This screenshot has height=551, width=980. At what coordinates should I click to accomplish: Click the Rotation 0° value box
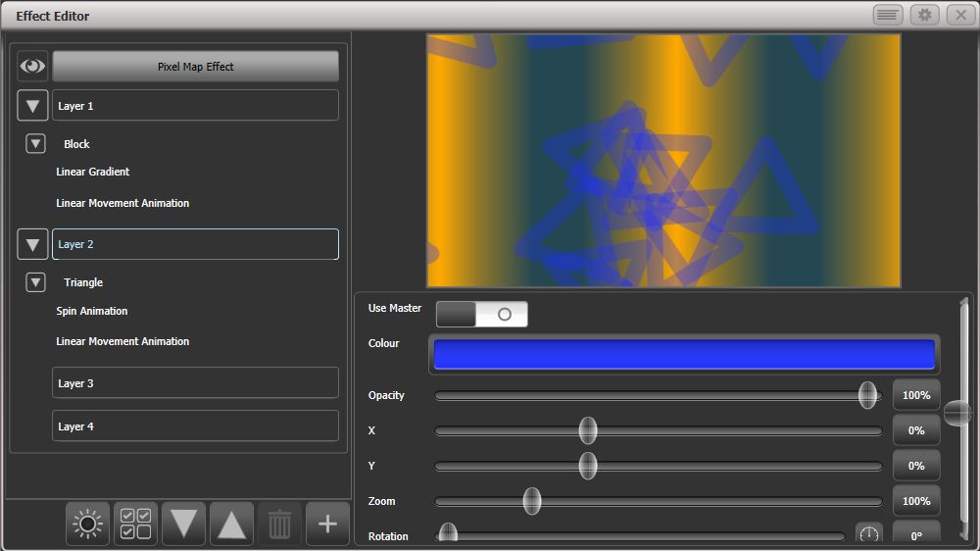(x=916, y=533)
